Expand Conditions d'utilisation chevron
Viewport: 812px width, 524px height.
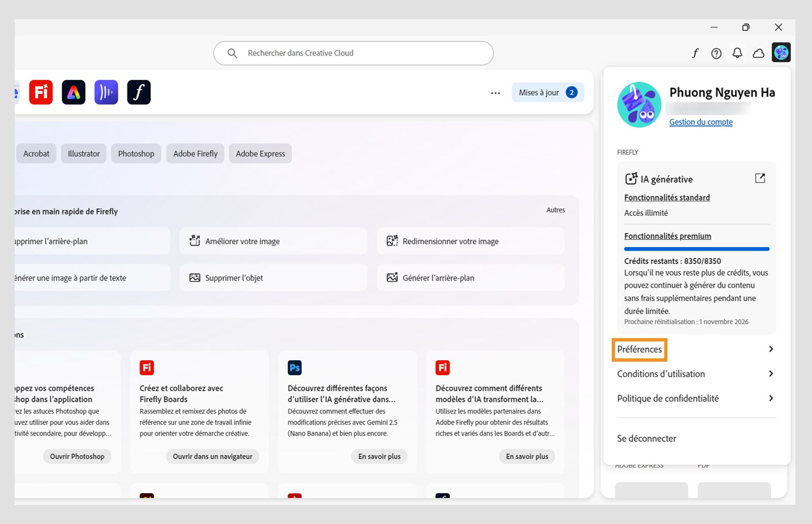(771, 374)
